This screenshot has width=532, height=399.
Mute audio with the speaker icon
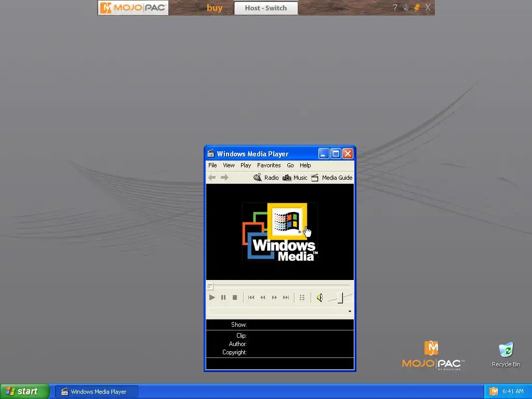[x=320, y=298]
